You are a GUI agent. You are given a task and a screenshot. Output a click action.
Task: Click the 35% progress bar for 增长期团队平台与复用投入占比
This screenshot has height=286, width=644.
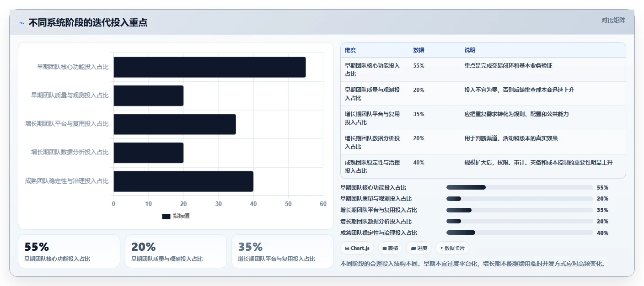click(x=520, y=210)
